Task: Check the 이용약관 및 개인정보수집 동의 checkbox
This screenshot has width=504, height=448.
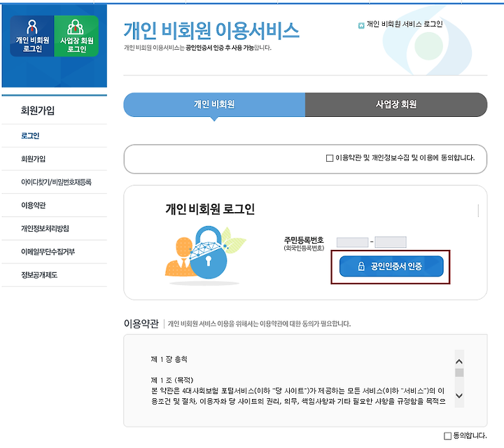Action: 330,158
